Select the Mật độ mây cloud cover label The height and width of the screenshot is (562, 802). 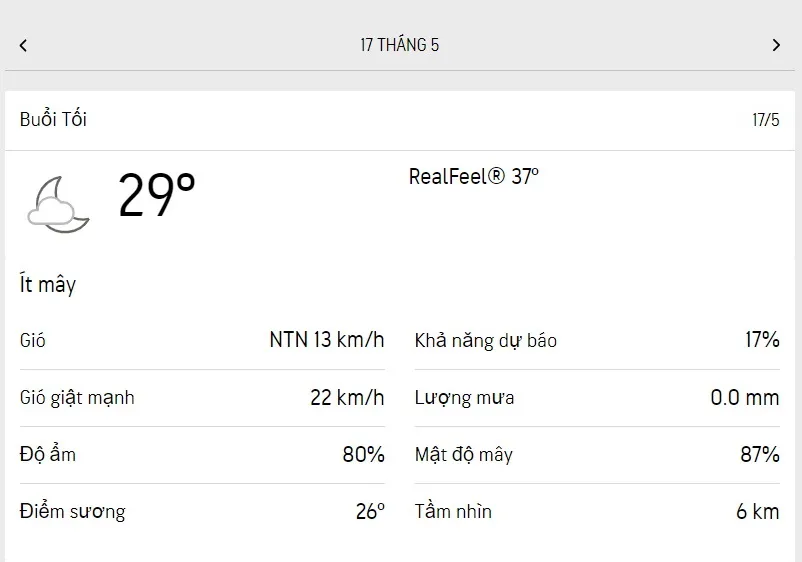[464, 455]
